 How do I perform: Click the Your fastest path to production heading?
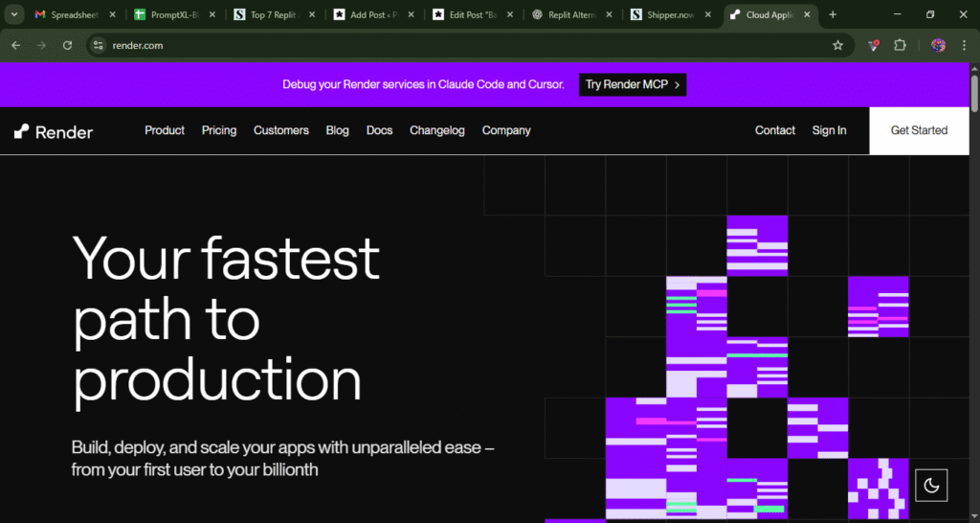click(x=226, y=320)
